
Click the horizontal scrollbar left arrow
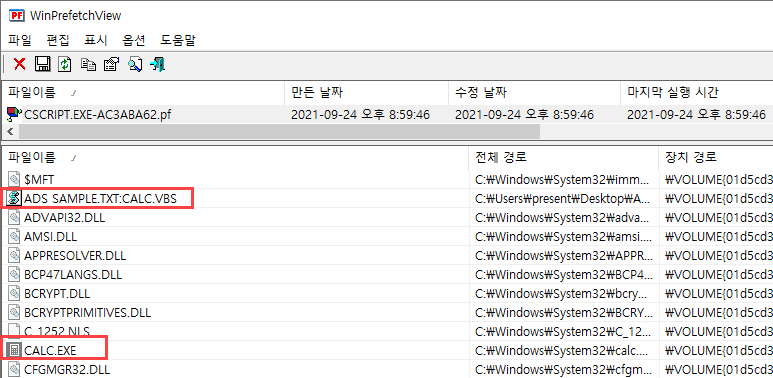[10, 132]
